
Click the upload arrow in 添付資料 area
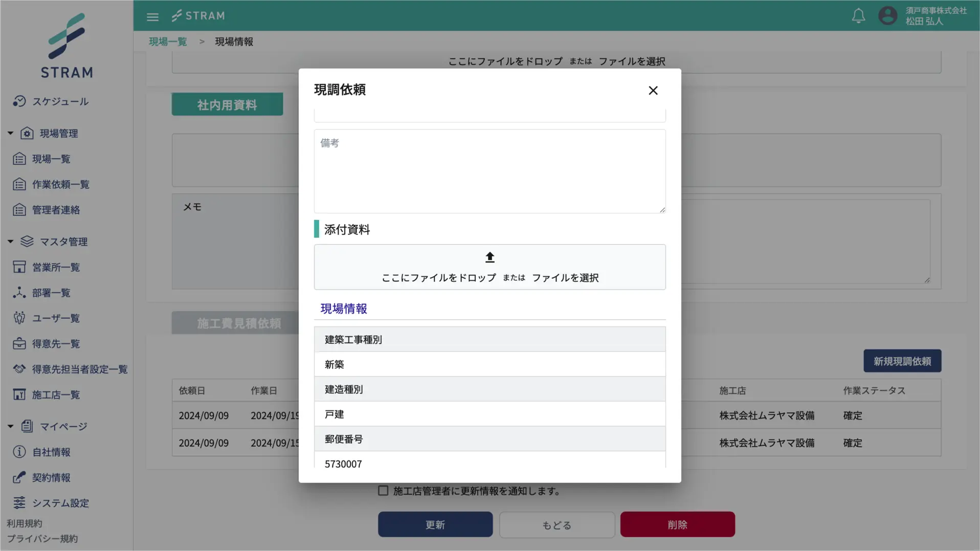point(489,257)
